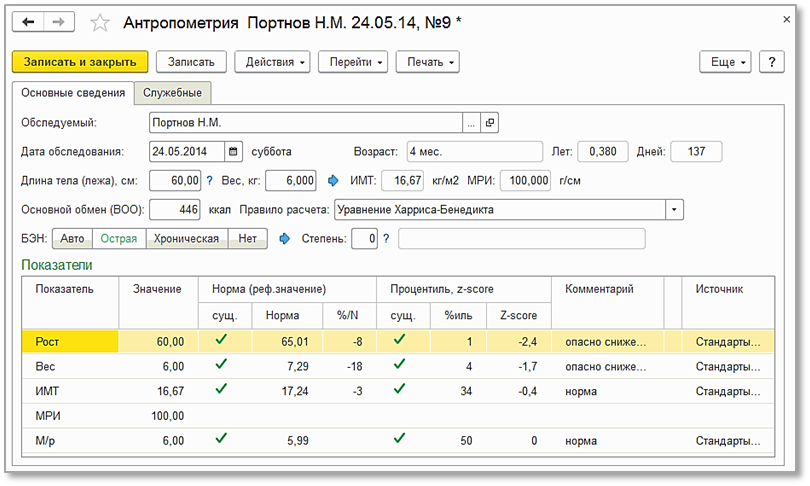The image size is (810, 486).
Task: Open help with the ? button
Action: (x=772, y=62)
